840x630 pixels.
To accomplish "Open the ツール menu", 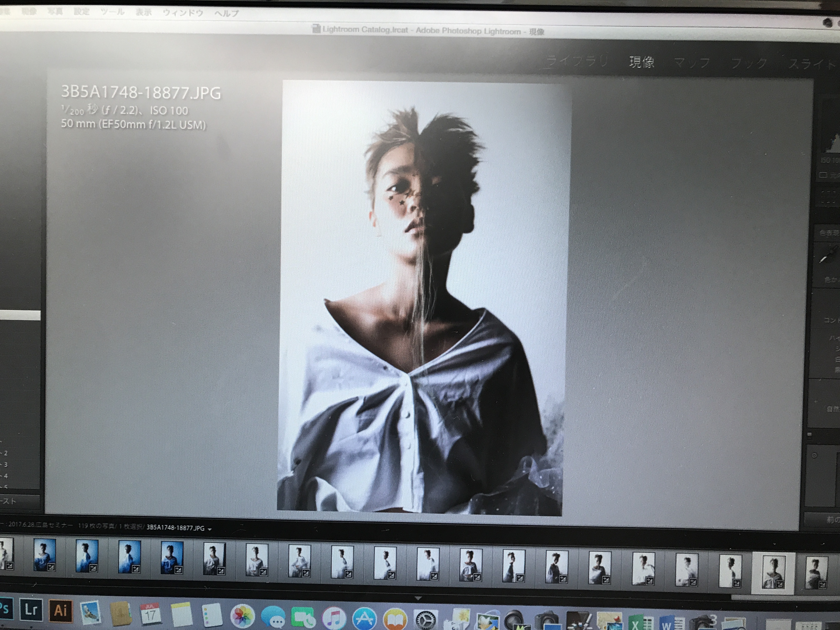I will tap(112, 12).
